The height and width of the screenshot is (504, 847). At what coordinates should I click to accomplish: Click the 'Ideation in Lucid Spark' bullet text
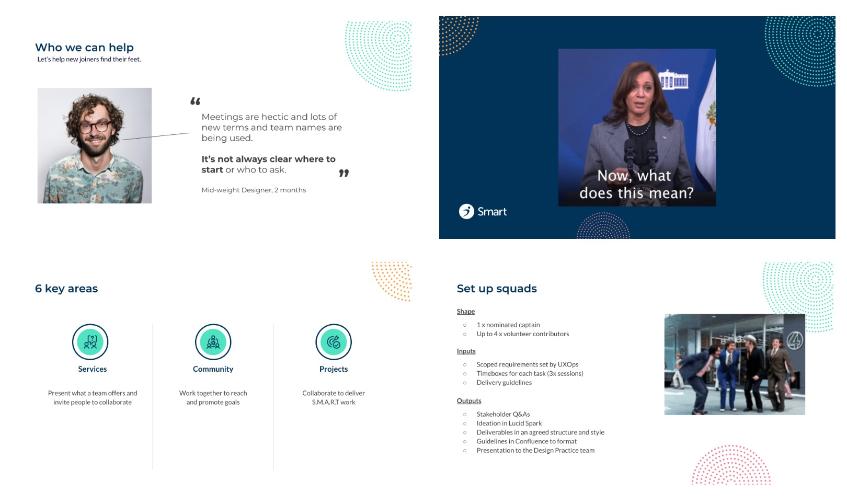coord(509,423)
